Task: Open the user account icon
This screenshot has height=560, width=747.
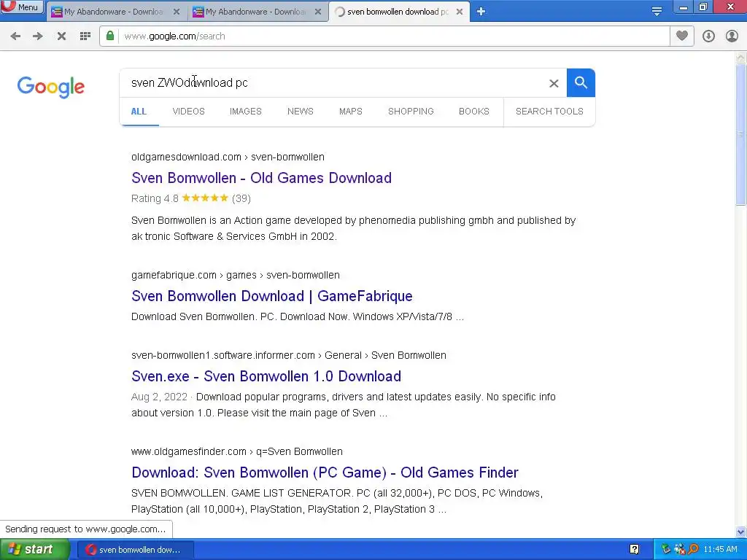Action: 732,36
